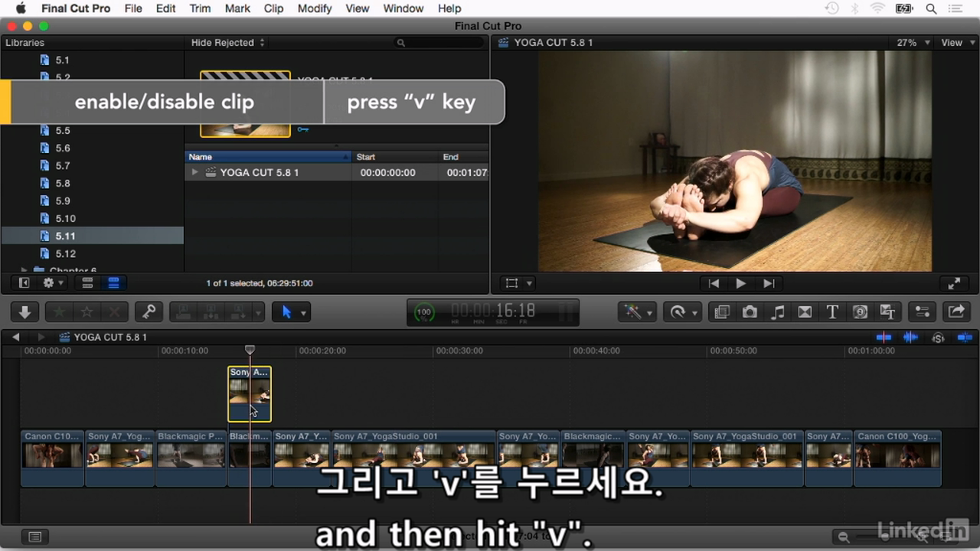Open the Transitions Browser icon
The image size is (980, 551).
(x=805, y=312)
